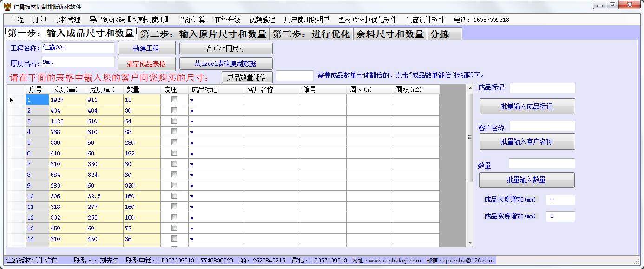Open the 铝条计算 menu
The image size is (644, 269).
192,20
